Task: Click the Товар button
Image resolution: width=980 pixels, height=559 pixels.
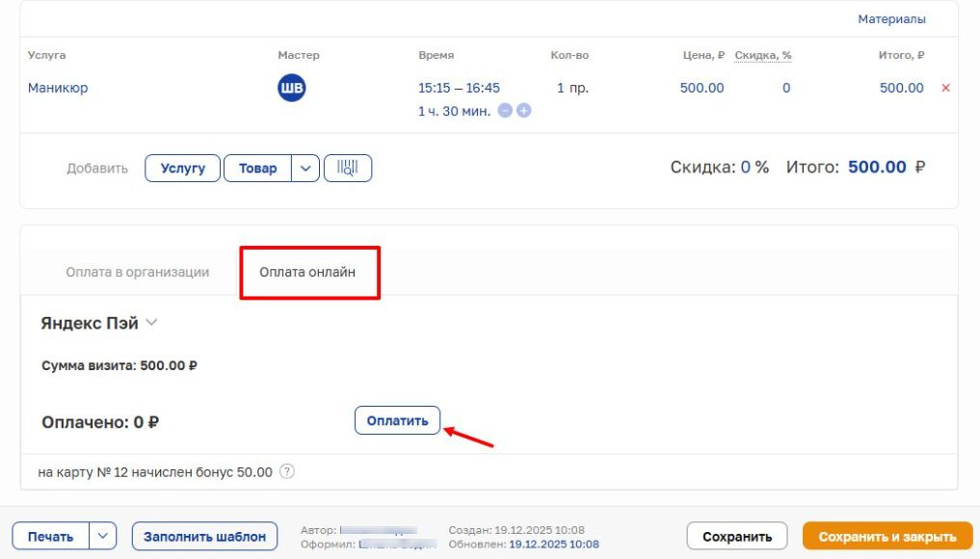Action: (x=257, y=168)
